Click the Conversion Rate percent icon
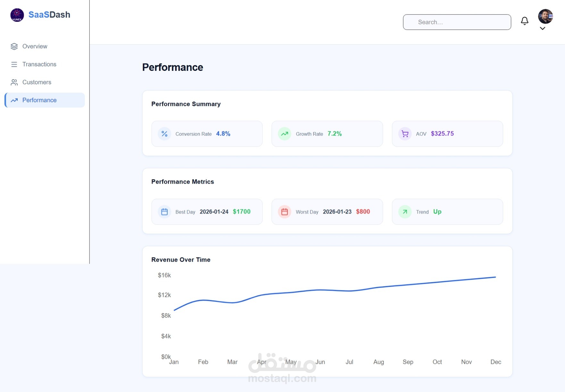The width and height of the screenshot is (565, 392). (164, 134)
